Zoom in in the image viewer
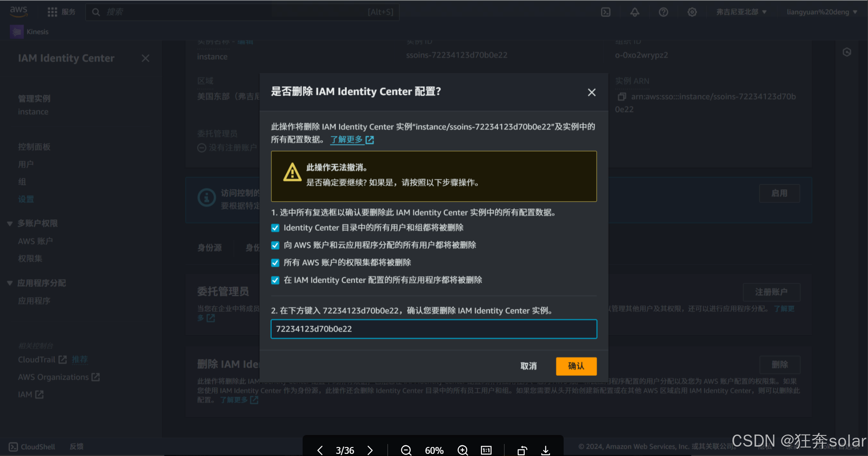 pyautogui.click(x=463, y=450)
